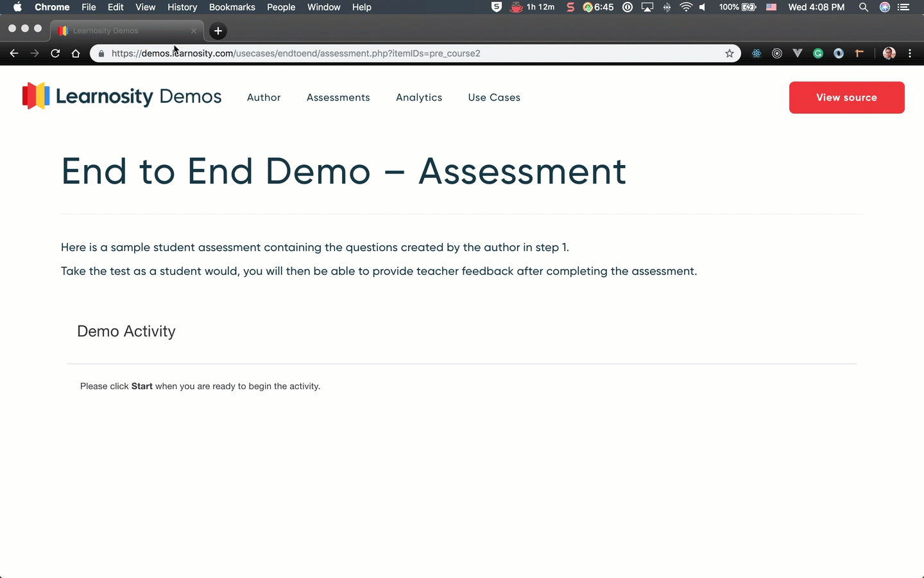924x578 pixels.
Task: Reload the current page
Action: pyautogui.click(x=55, y=53)
